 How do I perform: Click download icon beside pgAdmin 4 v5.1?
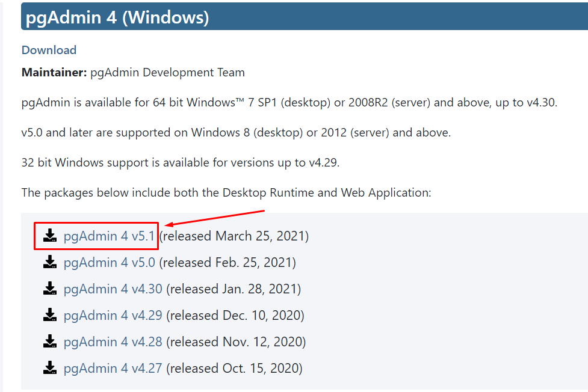click(x=50, y=235)
